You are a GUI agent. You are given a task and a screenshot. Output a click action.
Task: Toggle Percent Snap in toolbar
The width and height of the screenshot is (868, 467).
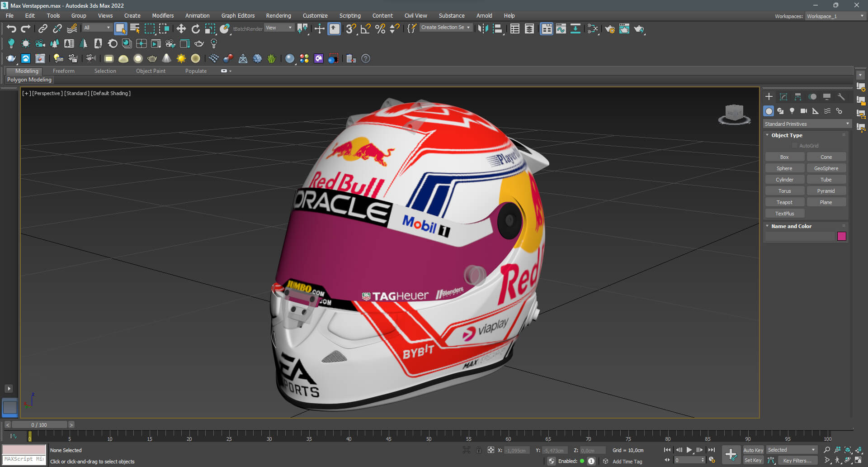(x=380, y=29)
